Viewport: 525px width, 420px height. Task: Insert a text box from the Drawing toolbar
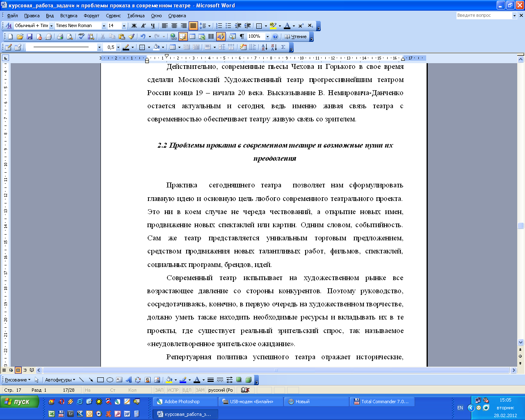click(119, 380)
